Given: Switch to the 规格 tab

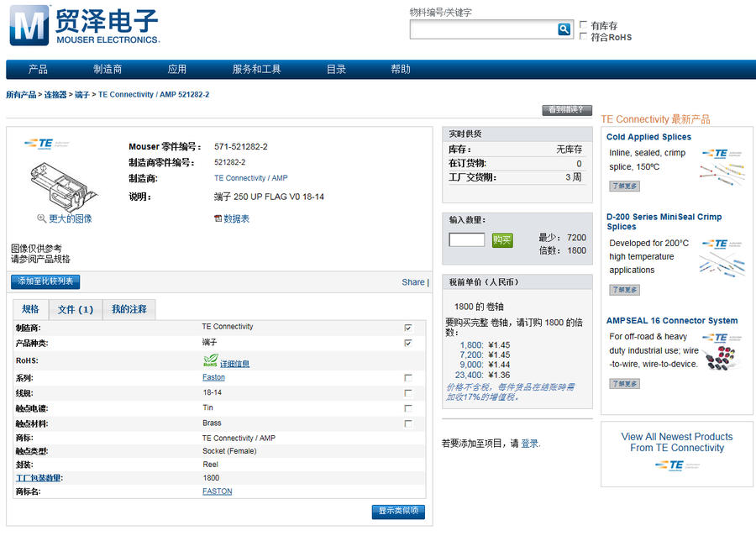Looking at the screenshot, I should (30, 309).
